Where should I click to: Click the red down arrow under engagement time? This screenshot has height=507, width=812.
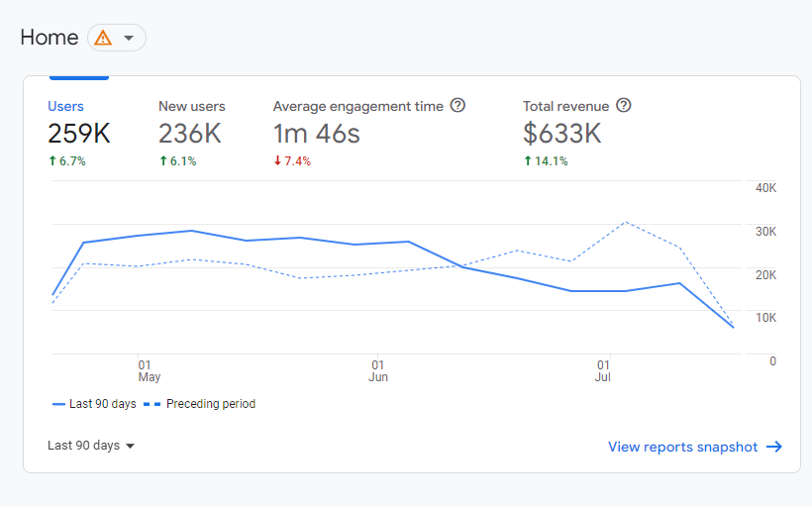[278, 161]
